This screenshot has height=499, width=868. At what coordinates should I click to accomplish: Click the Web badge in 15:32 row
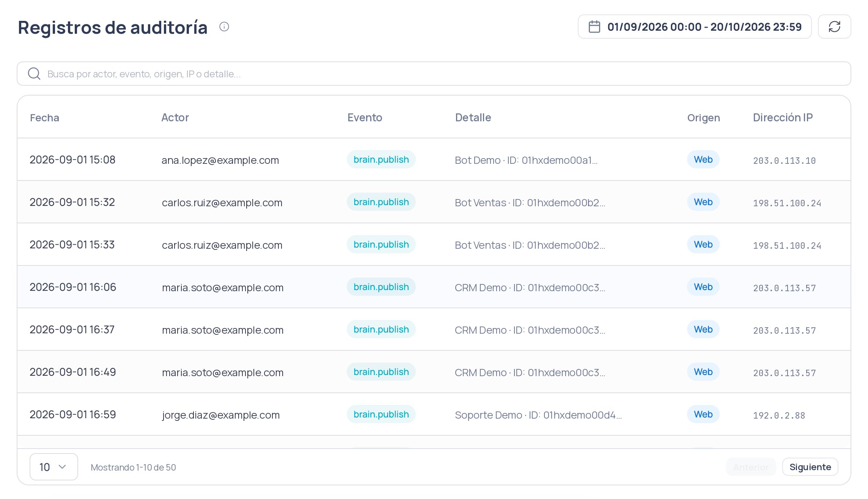[x=703, y=202]
